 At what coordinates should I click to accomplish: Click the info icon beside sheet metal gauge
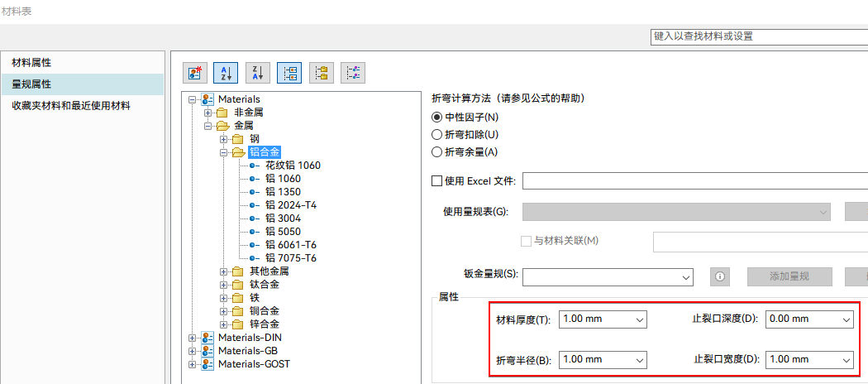(x=720, y=276)
